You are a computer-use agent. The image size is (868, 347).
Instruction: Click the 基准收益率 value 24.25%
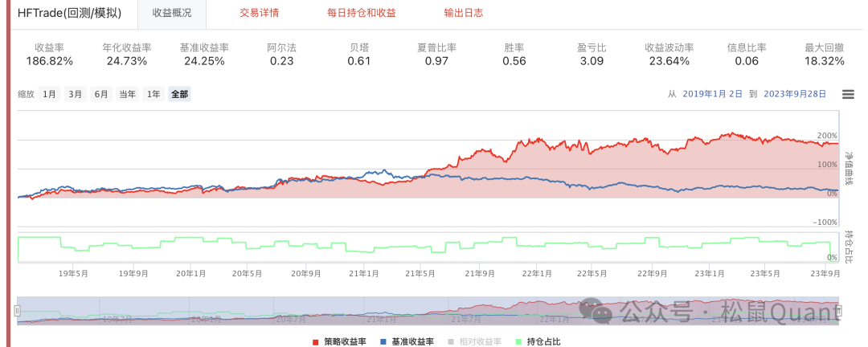(x=204, y=61)
